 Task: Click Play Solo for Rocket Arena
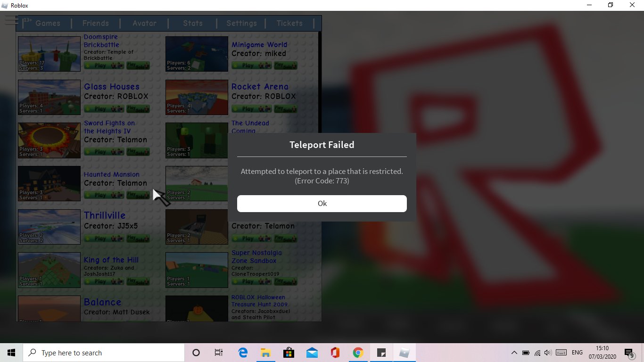pyautogui.click(x=286, y=108)
